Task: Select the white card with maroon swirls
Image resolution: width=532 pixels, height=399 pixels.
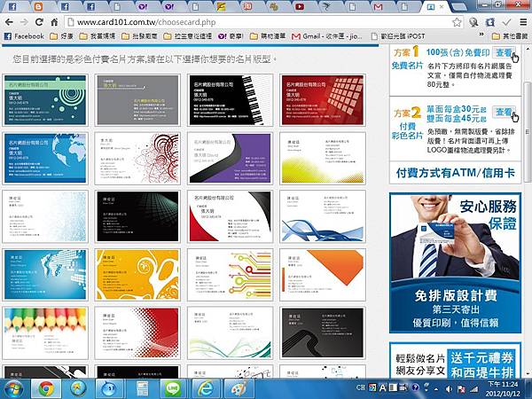Action: 137,159
